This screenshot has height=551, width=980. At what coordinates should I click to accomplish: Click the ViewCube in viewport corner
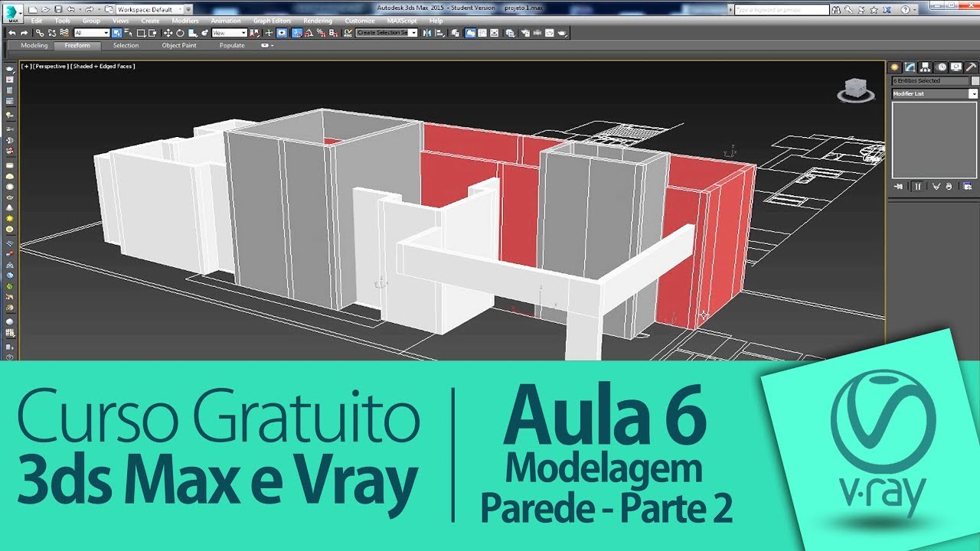856,90
